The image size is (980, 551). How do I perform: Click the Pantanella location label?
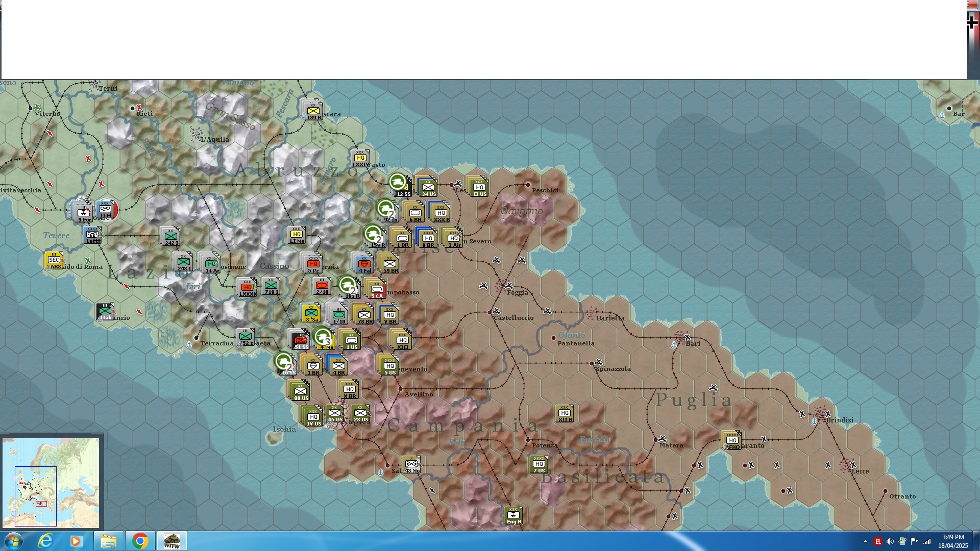[576, 343]
